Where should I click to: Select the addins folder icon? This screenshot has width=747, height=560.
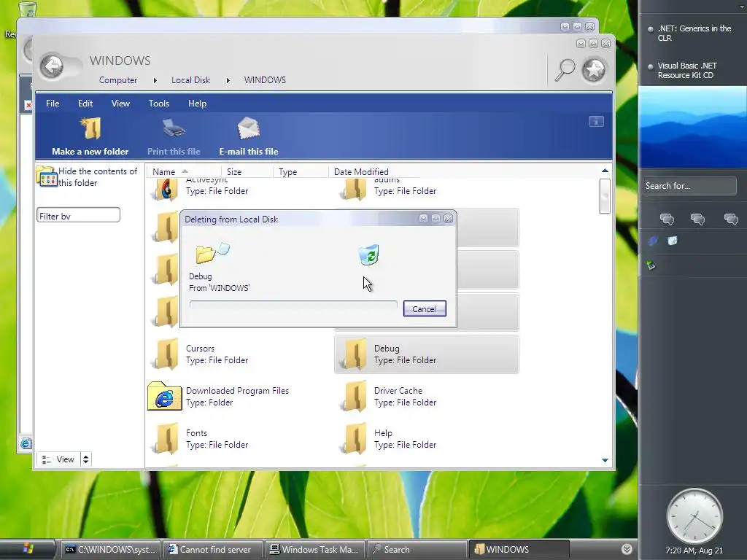(354, 189)
